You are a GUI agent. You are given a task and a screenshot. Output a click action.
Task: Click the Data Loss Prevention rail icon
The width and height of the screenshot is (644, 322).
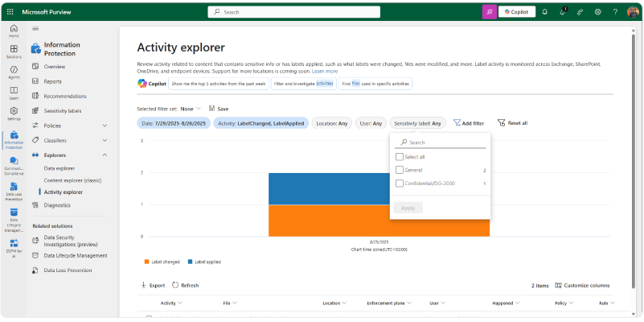(x=14, y=188)
